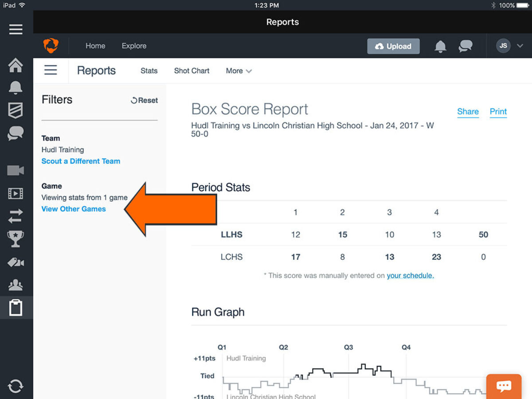Screen dimensions: 532x399
Task: Click the messages icon near Upload
Action: 465,46
